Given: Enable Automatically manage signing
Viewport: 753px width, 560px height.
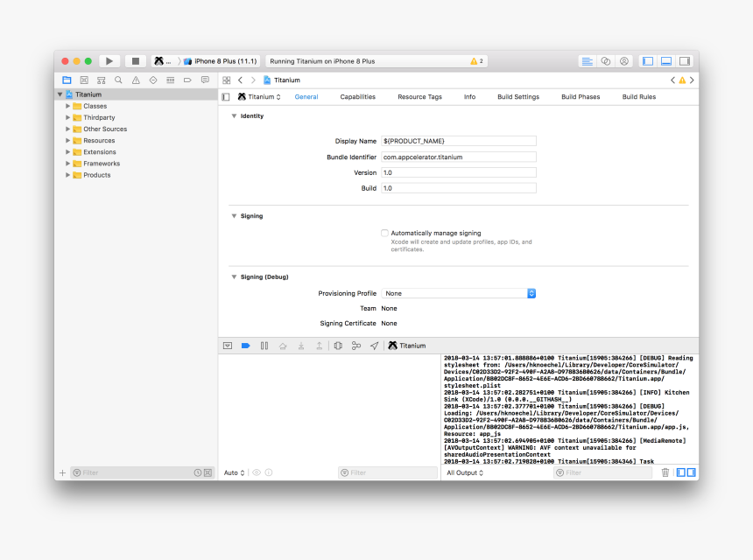Looking at the screenshot, I should [384, 234].
